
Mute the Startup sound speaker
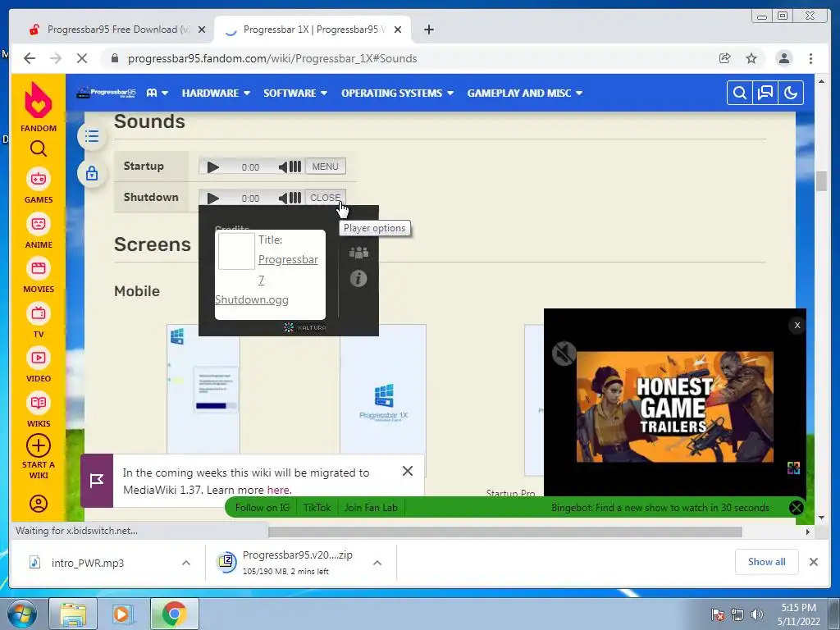point(283,167)
